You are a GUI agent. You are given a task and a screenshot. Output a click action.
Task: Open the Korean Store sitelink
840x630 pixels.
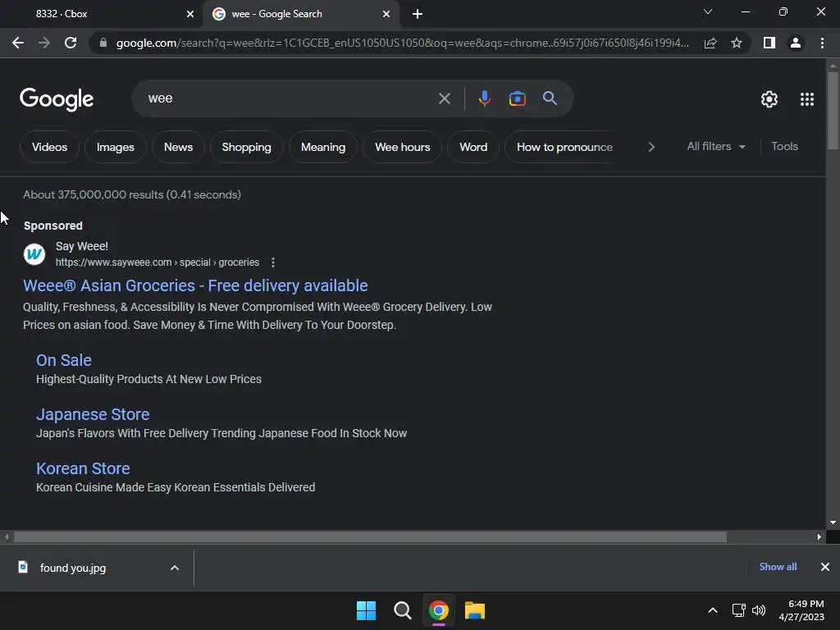coord(83,468)
